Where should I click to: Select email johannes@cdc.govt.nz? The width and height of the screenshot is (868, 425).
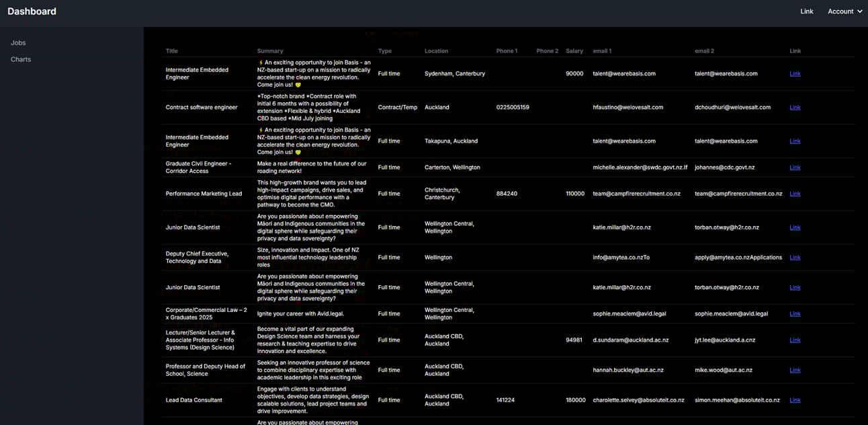click(x=724, y=167)
